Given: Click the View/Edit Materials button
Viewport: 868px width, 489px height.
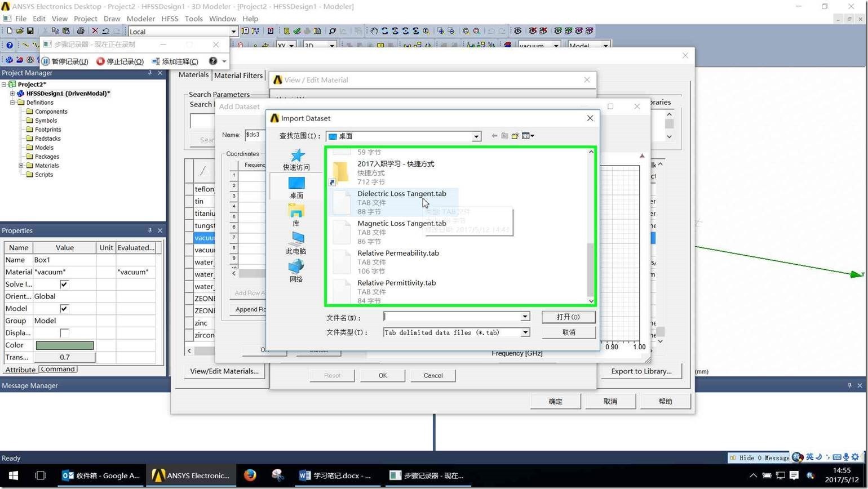Looking at the screenshot, I should [x=224, y=371].
